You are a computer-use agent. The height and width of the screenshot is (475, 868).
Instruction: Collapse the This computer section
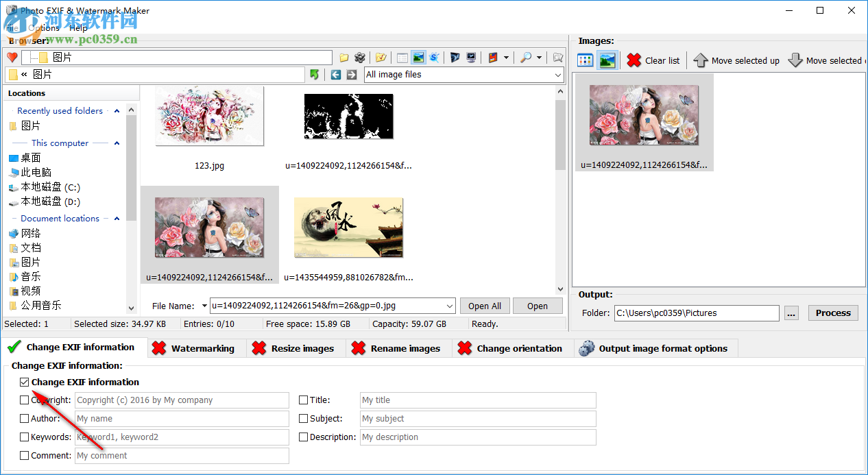point(115,143)
